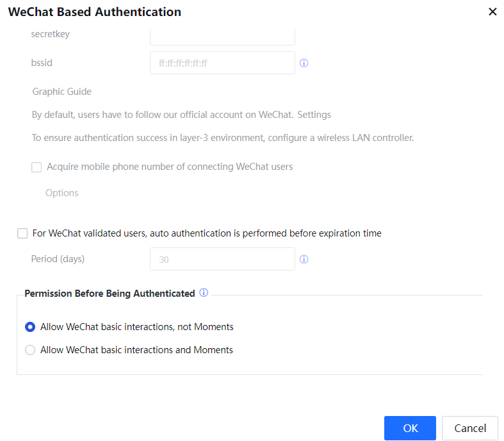Click into the bssid input field
504x441 pixels.
[x=222, y=63]
